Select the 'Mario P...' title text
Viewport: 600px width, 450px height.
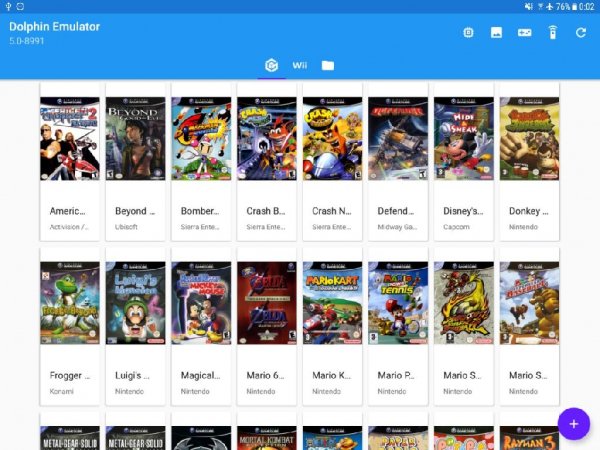(396, 375)
